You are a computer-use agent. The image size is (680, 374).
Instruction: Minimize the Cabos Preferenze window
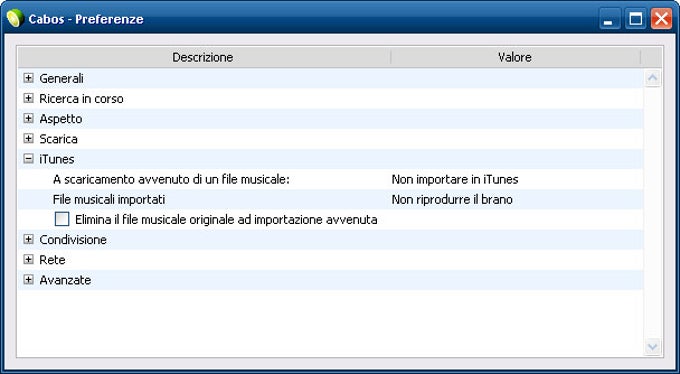609,20
